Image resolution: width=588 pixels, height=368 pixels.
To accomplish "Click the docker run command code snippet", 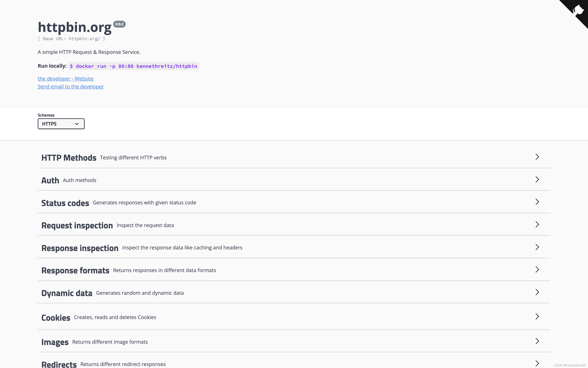I will [133, 66].
